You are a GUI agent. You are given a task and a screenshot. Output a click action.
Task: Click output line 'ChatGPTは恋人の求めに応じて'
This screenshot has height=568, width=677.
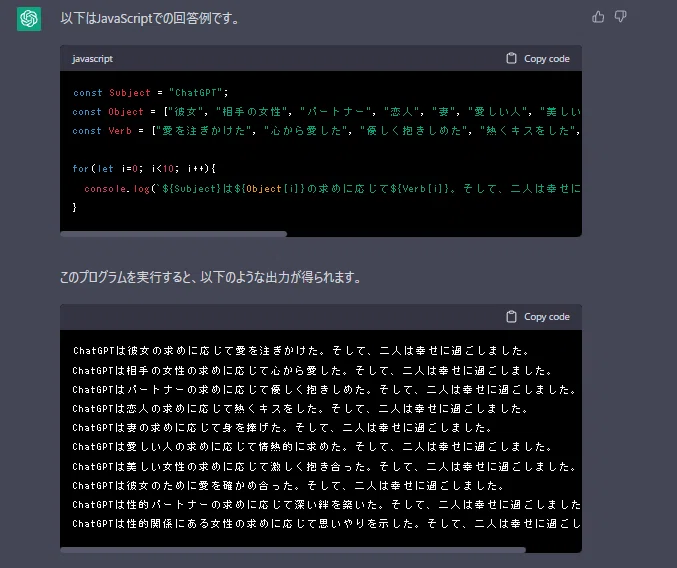(x=301, y=409)
